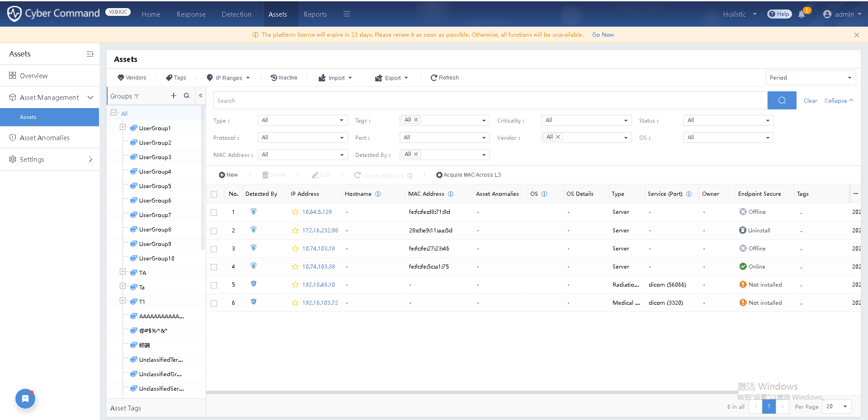Click the Hostname column info icon
Screen dimensions: 868x420
pos(378,194)
